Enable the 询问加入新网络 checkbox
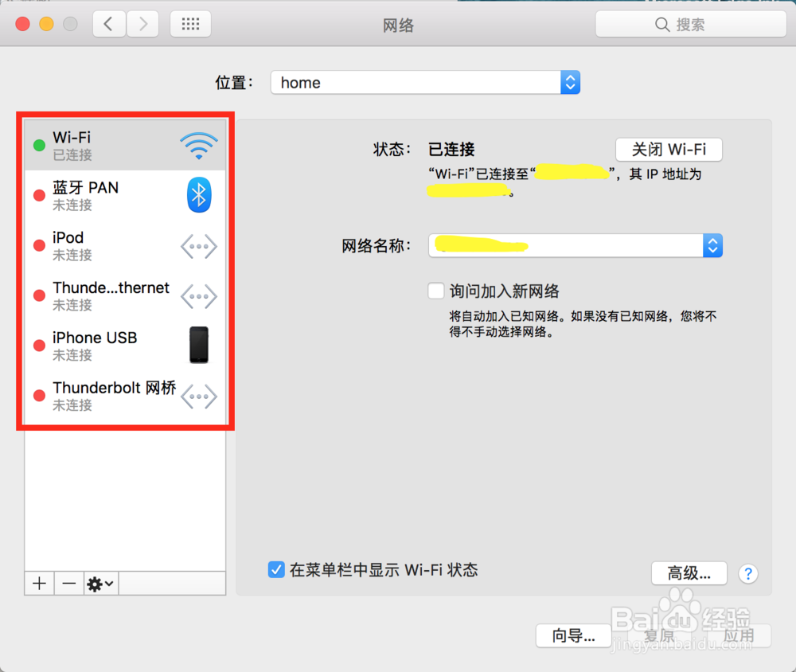This screenshot has height=672, width=796. click(436, 291)
